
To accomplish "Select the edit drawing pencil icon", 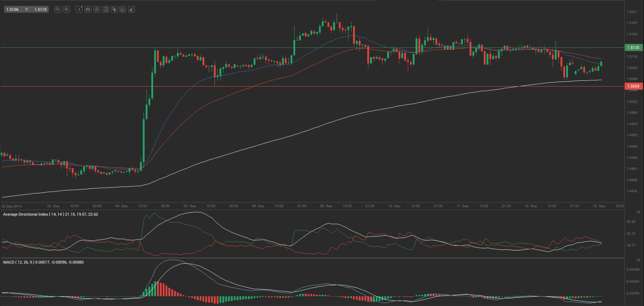I will pyautogui.click(x=123, y=9).
